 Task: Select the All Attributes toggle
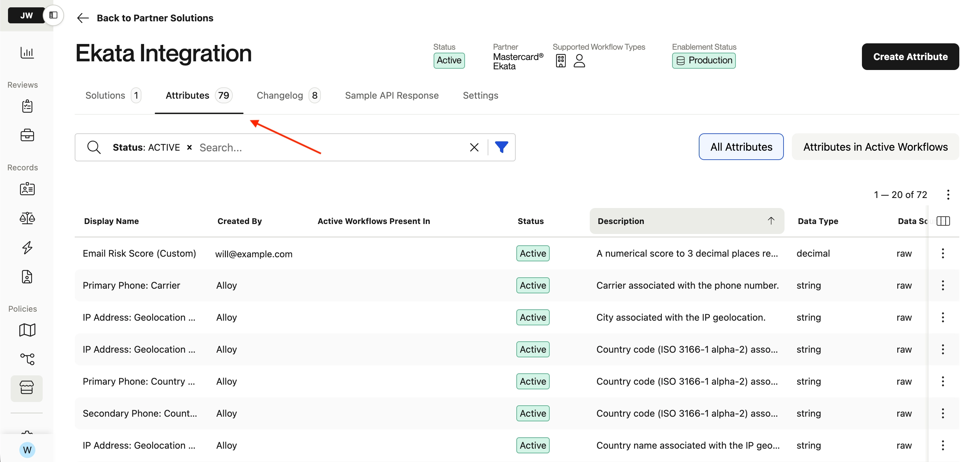coord(741,147)
